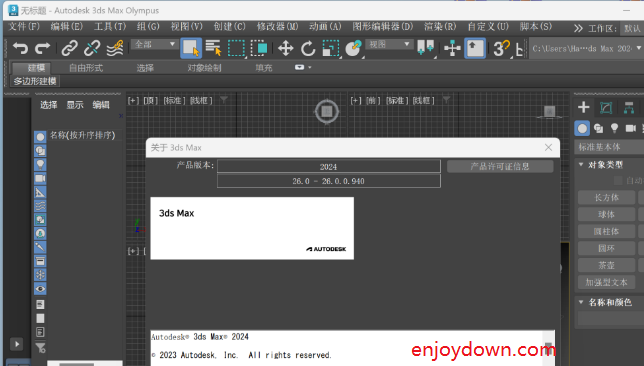
Task: Toggle Display Geometry filter in scene explorer
Action: point(40,137)
